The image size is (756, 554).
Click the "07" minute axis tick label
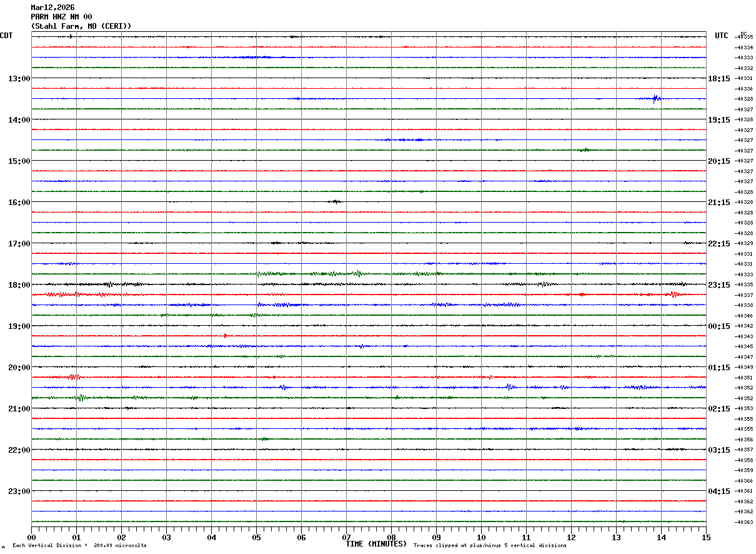(346, 537)
